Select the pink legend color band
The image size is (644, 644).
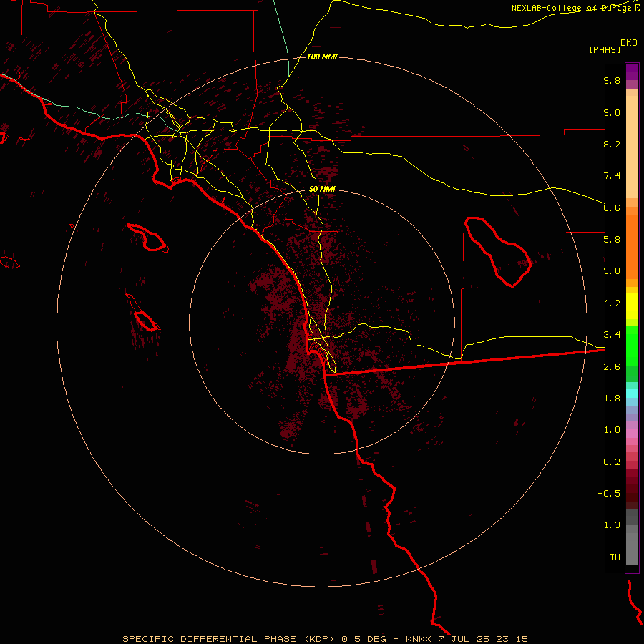click(632, 434)
